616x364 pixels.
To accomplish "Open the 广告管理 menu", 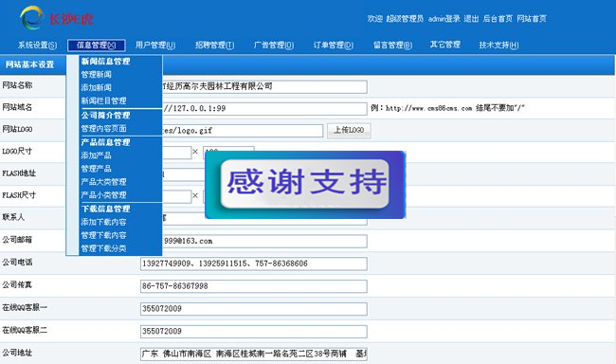I will tap(274, 45).
